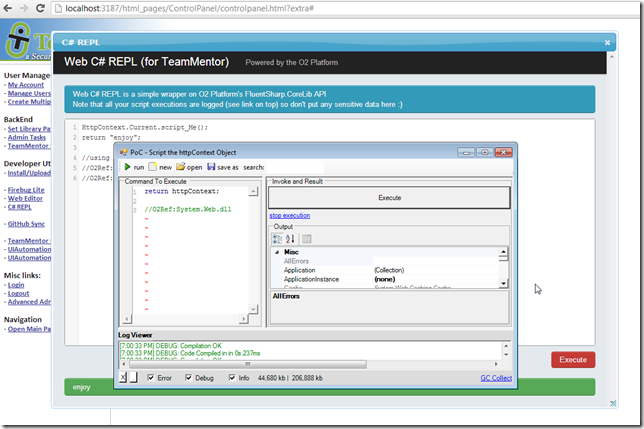Image resolution: width=644 pixels, height=429 pixels.
Task: Open the My Account link
Action: pos(25,85)
